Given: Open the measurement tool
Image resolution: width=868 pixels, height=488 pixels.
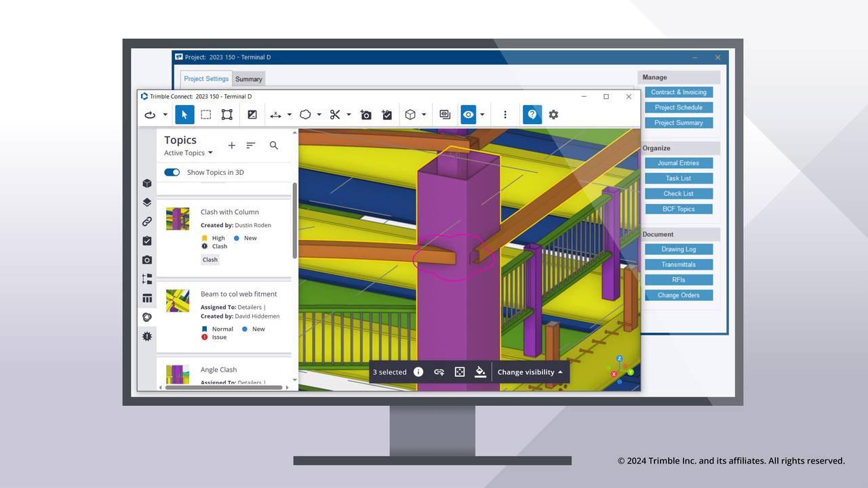Looking at the screenshot, I should pos(275,114).
